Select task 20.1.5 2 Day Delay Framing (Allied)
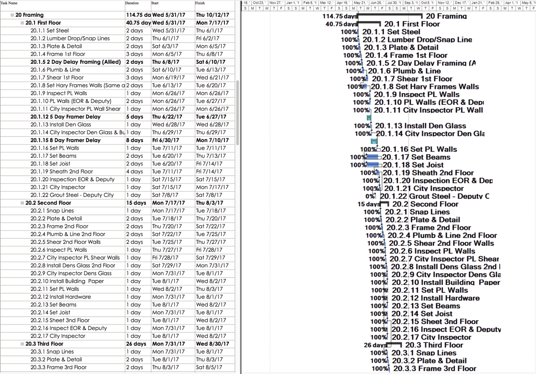 76,62
